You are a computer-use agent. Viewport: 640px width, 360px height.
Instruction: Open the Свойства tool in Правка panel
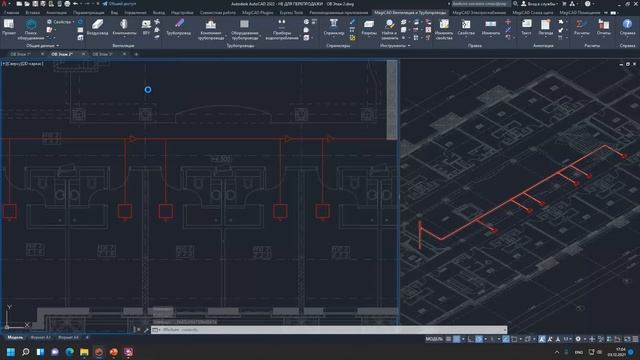point(466,27)
